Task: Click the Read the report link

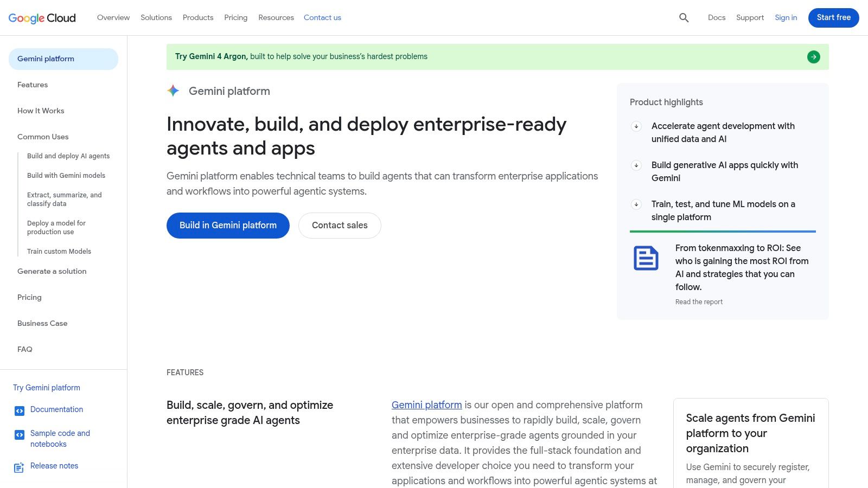Action: coord(699,302)
